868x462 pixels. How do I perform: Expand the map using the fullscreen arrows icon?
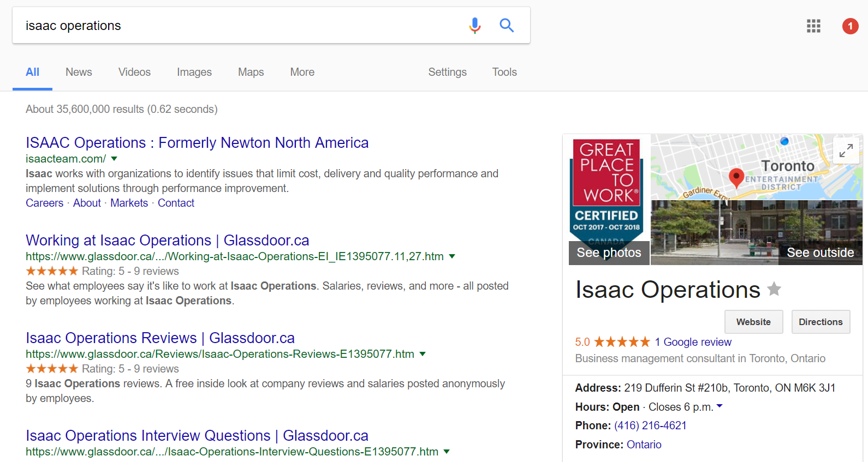[846, 151]
